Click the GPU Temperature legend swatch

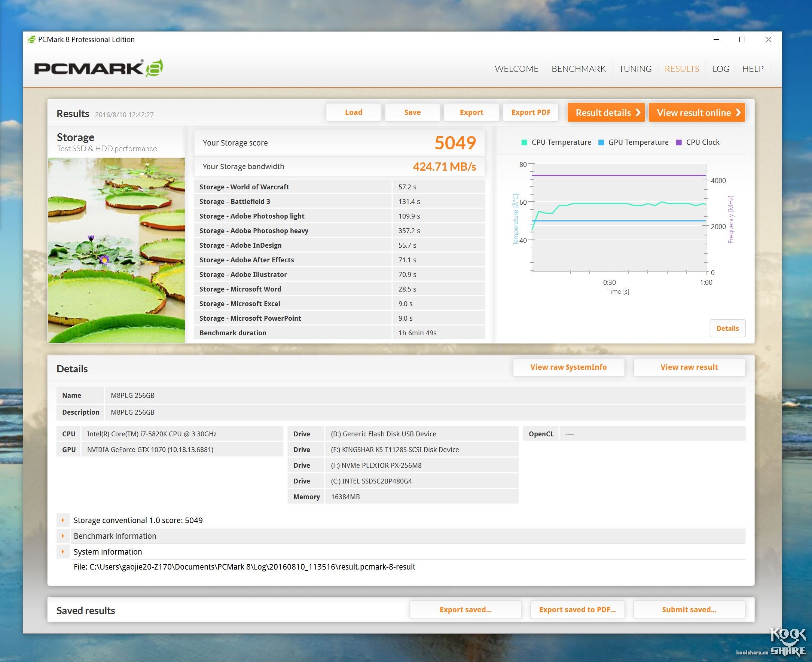601,142
